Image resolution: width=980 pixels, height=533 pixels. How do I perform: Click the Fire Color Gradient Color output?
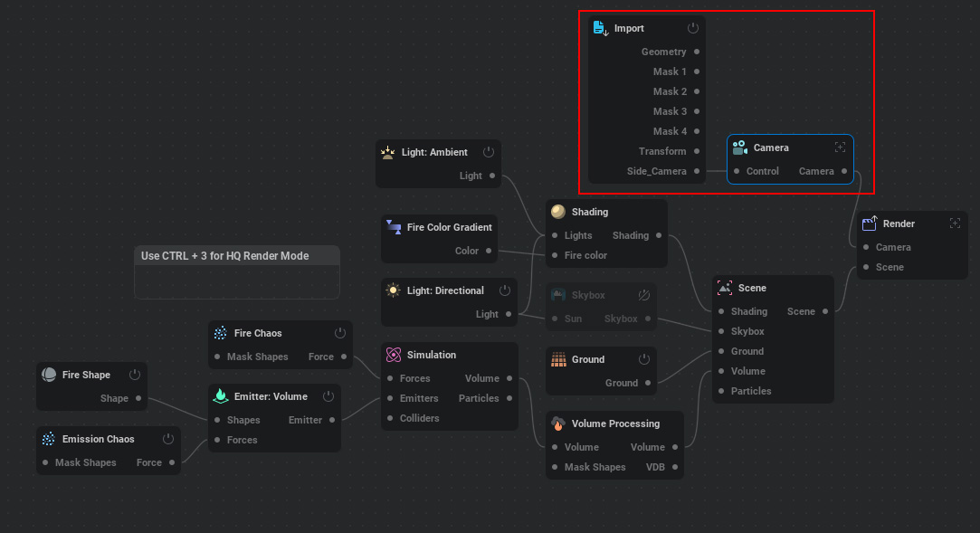pos(489,251)
